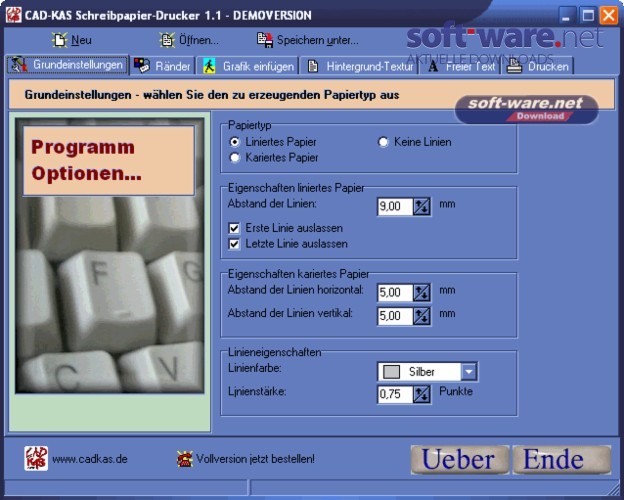Click the Ende button
624x500 pixels.
pos(562,460)
